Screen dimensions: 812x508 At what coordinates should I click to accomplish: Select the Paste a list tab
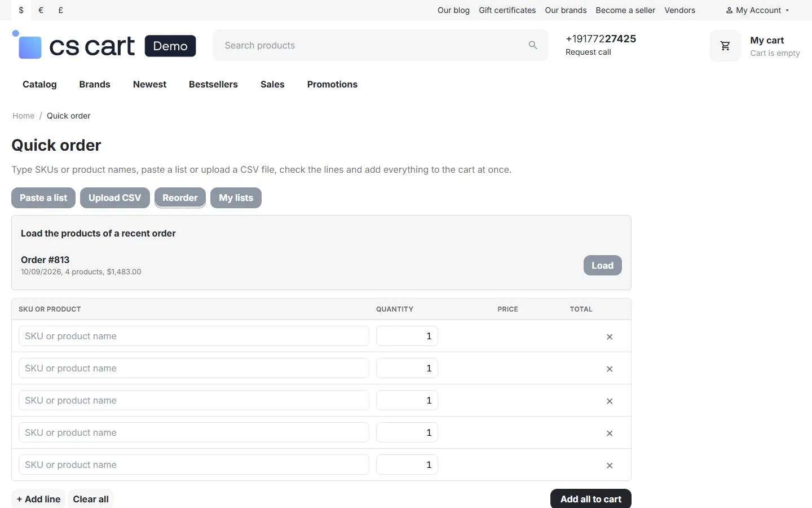tap(43, 198)
